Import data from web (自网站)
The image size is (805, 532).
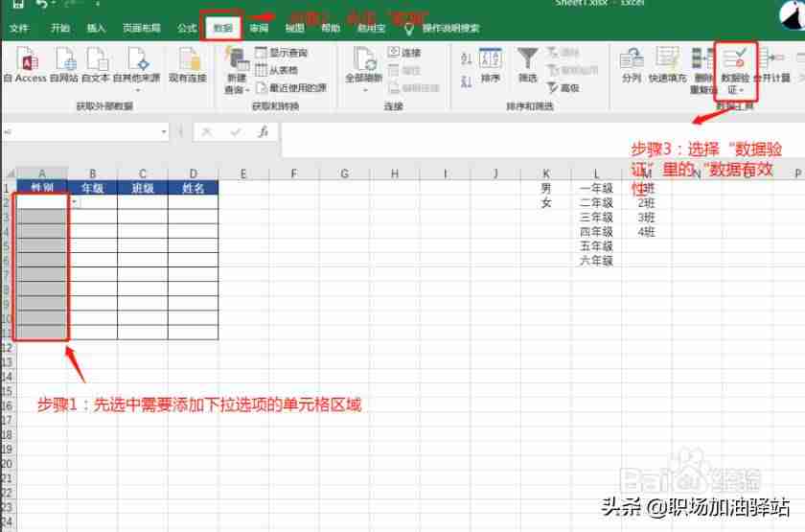(65, 64)
